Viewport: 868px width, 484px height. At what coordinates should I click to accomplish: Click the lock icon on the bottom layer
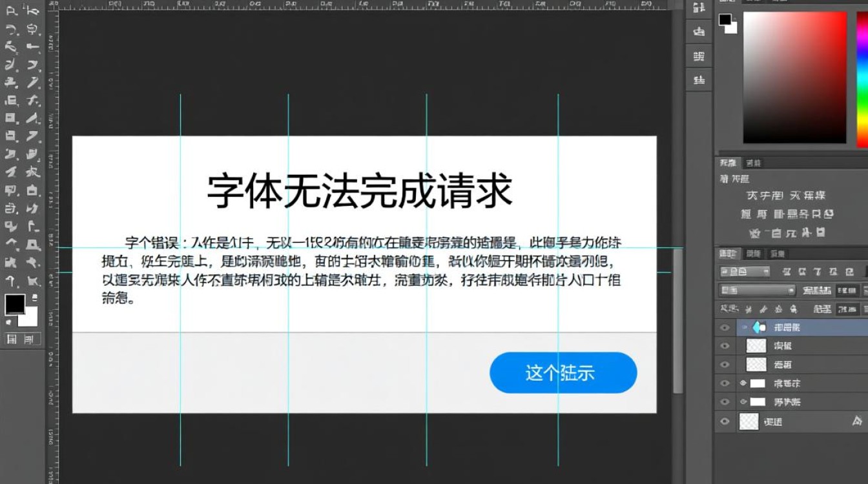click(857, 421)
